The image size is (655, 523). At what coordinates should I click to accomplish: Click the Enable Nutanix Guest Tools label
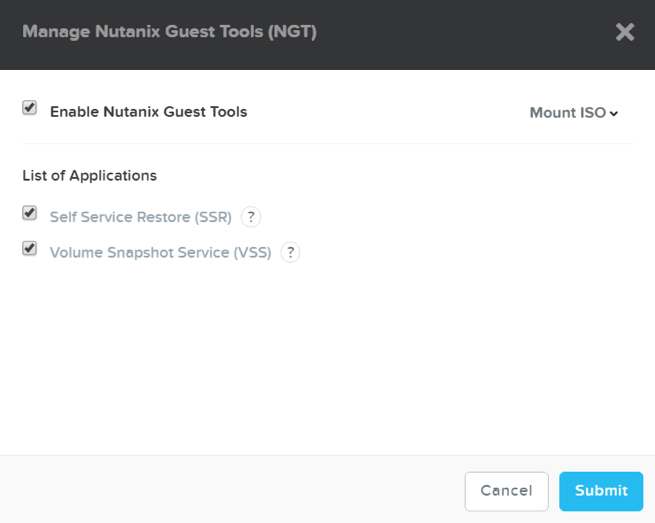coord(148,112)
